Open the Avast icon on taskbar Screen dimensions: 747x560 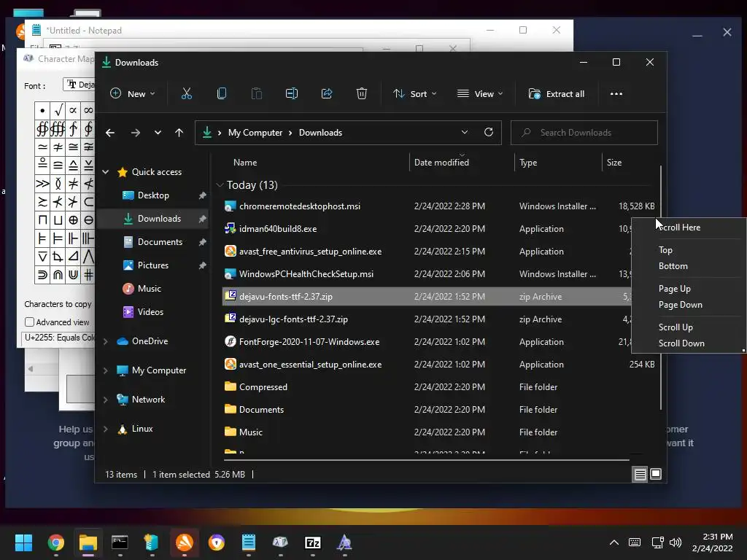pyautogui.click(x=185, y=542)
